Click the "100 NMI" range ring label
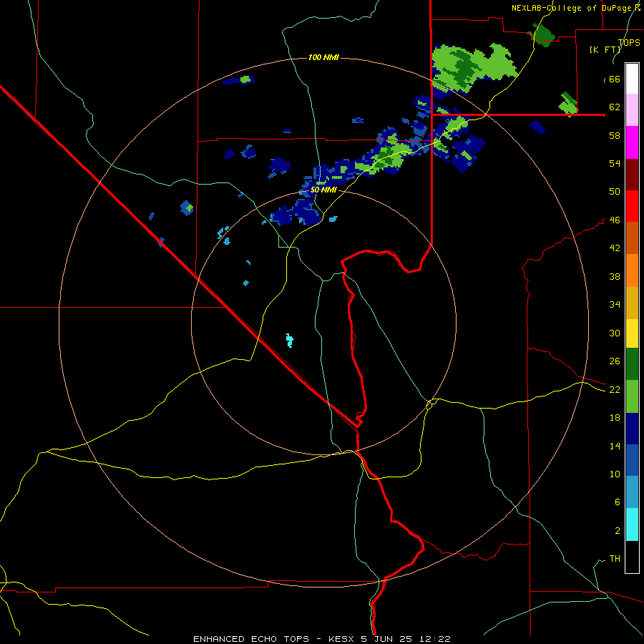Viewport: 644px width, 644px height. [323, 57]
